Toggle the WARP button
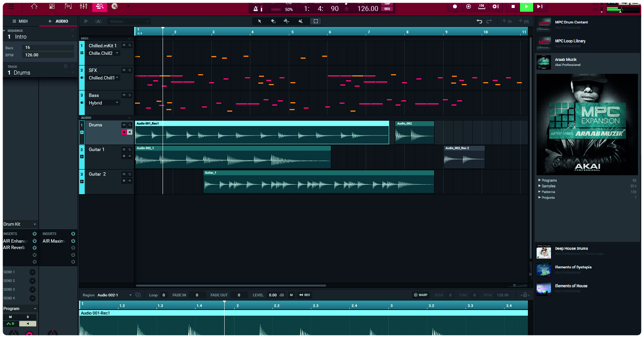The height and width of the screenshot is (338, 644). pyautogui.click(x=421, y=295)
